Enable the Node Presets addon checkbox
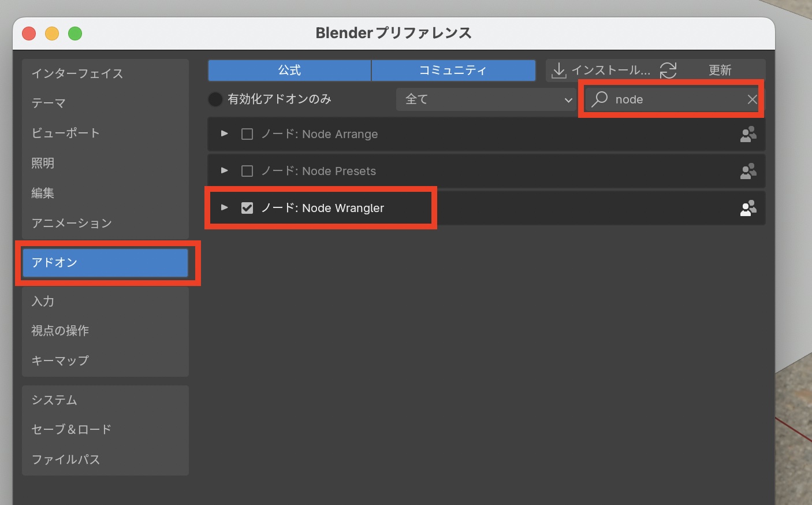Screen dimensions: 812x505 coord(247,171)
